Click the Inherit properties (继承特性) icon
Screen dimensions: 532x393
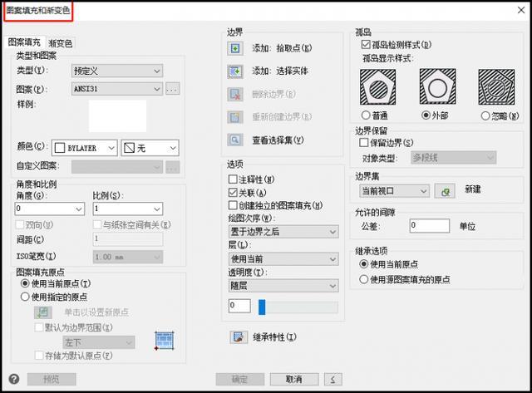[x=239, y=337]
